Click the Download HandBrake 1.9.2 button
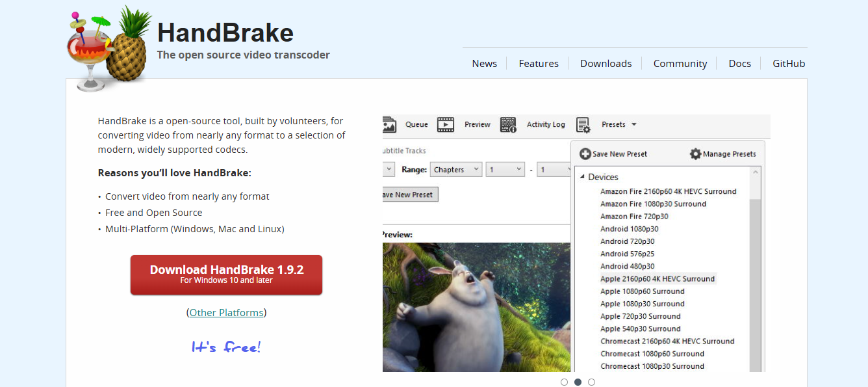 click(226, 274)
